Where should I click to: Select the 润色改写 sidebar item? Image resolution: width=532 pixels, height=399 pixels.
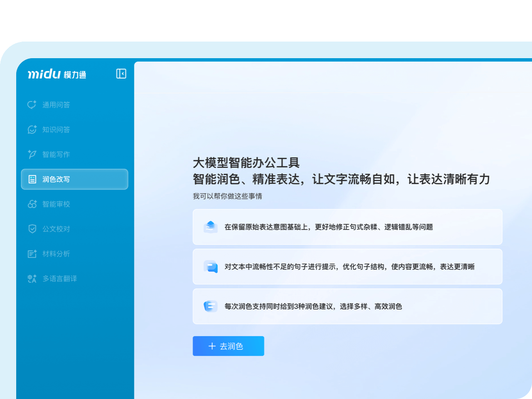point(74,179)
